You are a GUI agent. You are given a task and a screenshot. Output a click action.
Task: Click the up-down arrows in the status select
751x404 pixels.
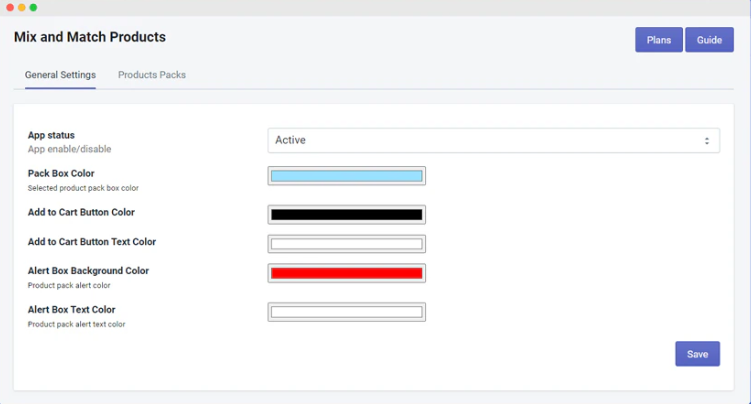tap(706, 141)
